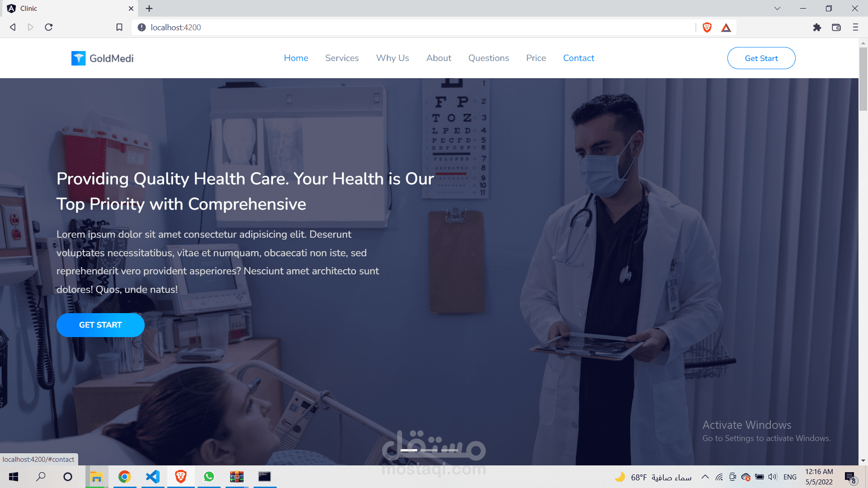
Task: Click the GET START button in hero section
Action: [x=100, y=325]
